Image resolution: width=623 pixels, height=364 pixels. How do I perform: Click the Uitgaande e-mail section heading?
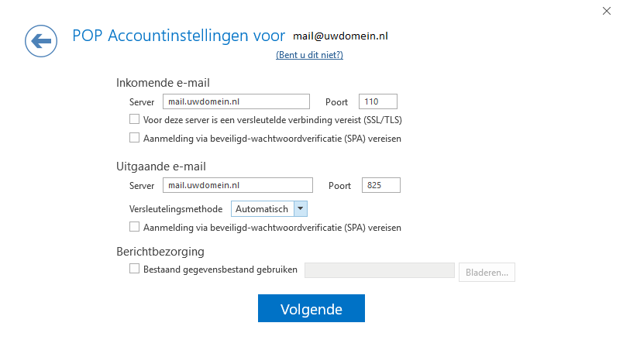pos(161,167)
